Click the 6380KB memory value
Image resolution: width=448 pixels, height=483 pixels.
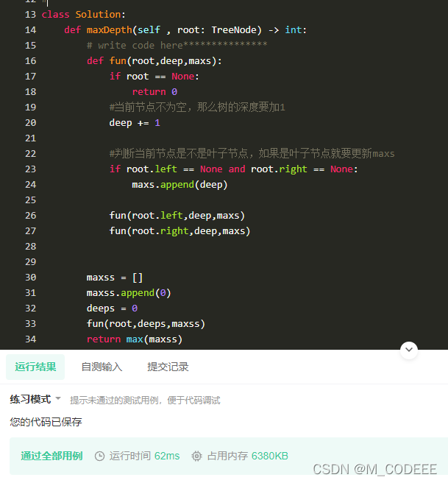(x=269, y=456)
